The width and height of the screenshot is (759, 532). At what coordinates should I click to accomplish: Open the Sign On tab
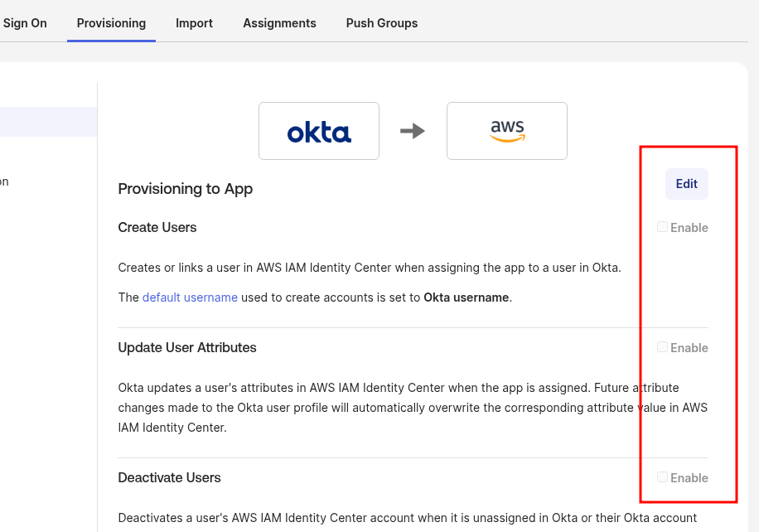pyautogui.click(x=25, y=23)
